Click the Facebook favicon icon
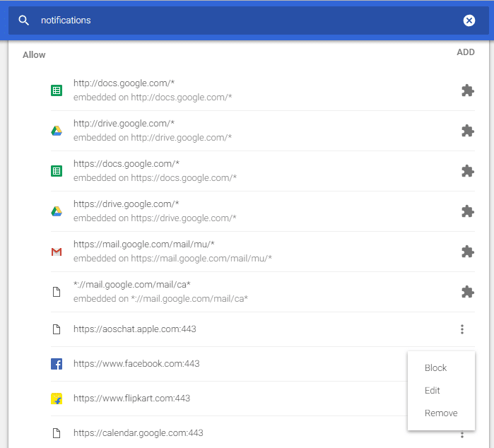494x448 pixels. (x=57, y=364)
